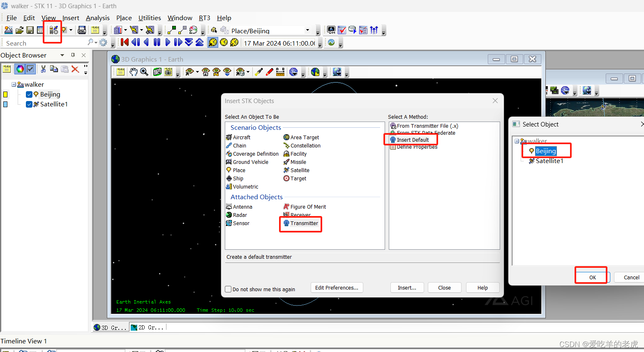Delete object with red X icon
Viewport: 644px width, 352px height.
tap(75, 69)
